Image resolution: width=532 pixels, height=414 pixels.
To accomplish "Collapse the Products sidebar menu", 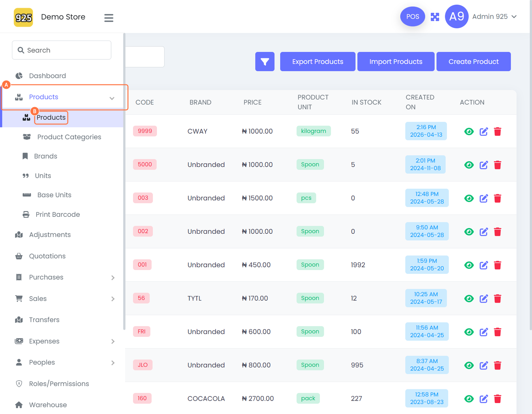I will tap(112, 98).
